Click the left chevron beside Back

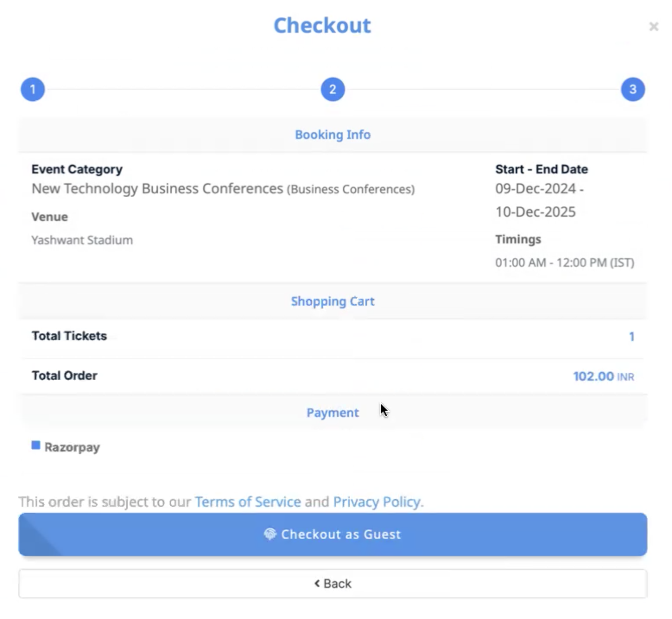pos(317,584)
